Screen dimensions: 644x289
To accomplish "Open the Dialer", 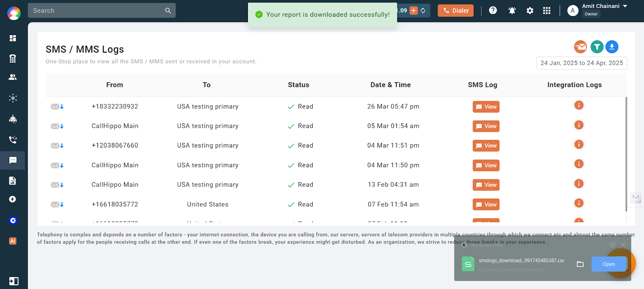I will click(x=456, y=10).
